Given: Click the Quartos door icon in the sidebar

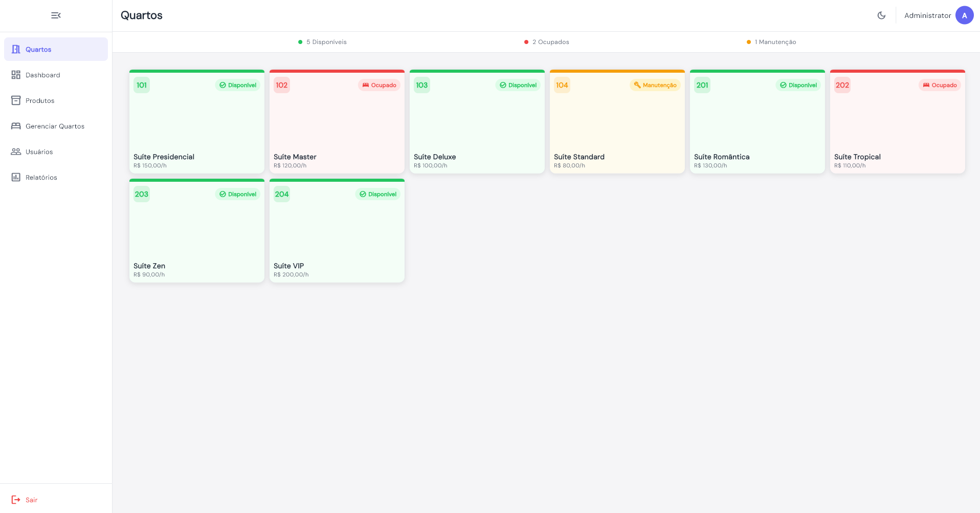Looking at the screenshot, I should click(16, 49).
